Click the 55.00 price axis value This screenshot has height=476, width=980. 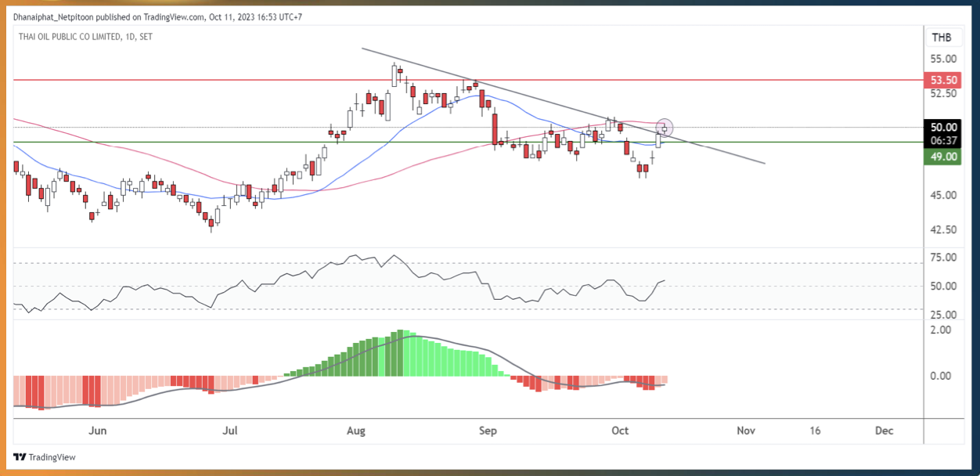[x=943, y=59]
